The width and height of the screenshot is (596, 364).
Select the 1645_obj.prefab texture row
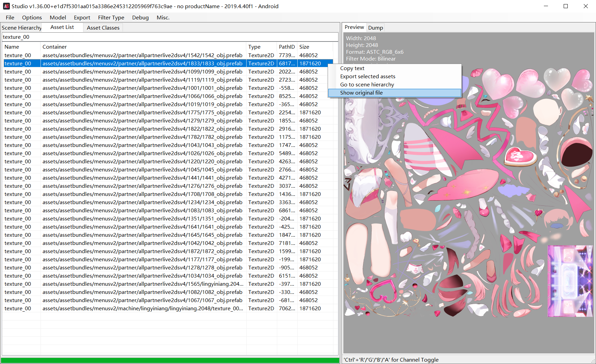tap(168, 235)
